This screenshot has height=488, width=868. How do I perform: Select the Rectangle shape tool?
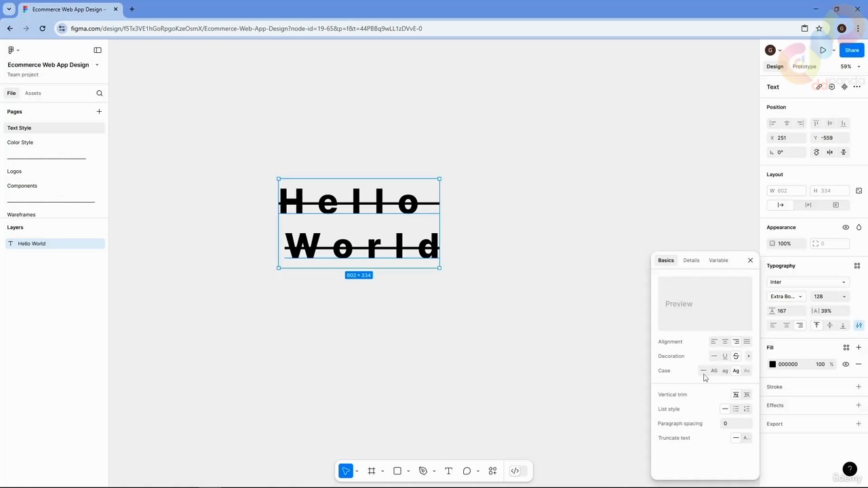point(397,471)
